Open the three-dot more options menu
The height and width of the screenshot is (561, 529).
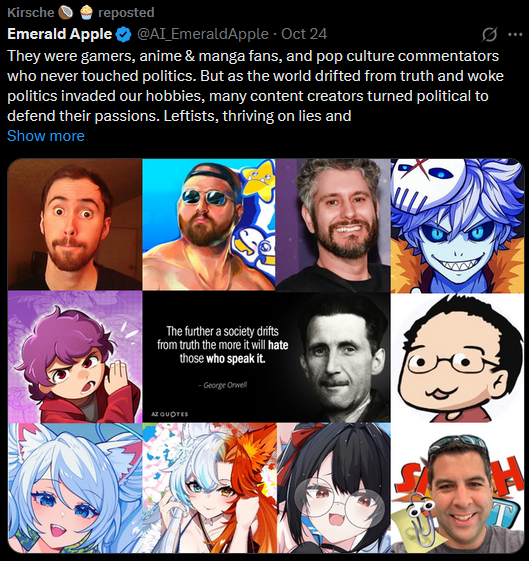click(515, 35)
